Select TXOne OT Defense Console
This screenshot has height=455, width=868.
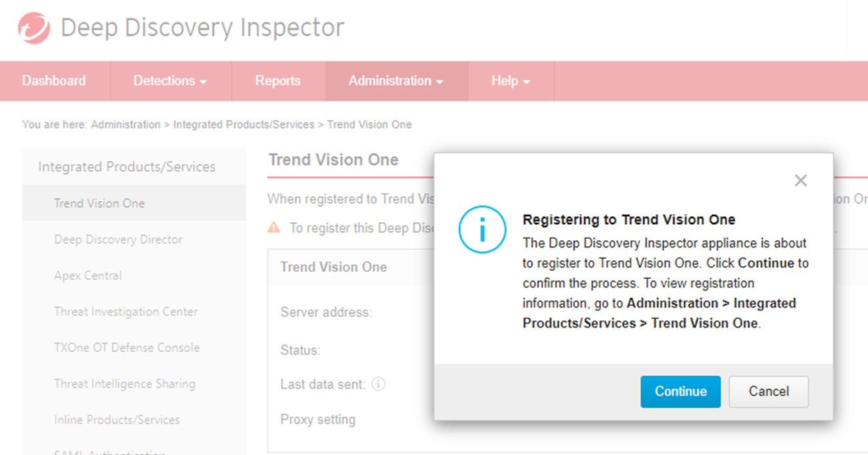(x=127, y=348)
